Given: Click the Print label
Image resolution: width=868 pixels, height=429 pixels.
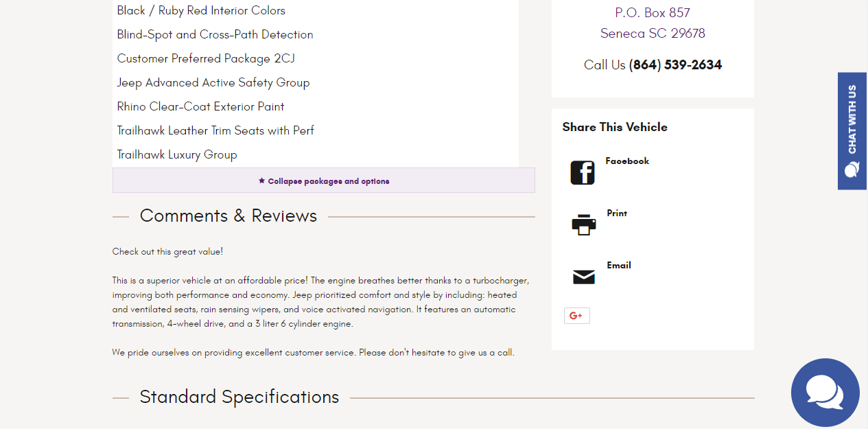Looking at the screenshot, I should click(617, 213).
